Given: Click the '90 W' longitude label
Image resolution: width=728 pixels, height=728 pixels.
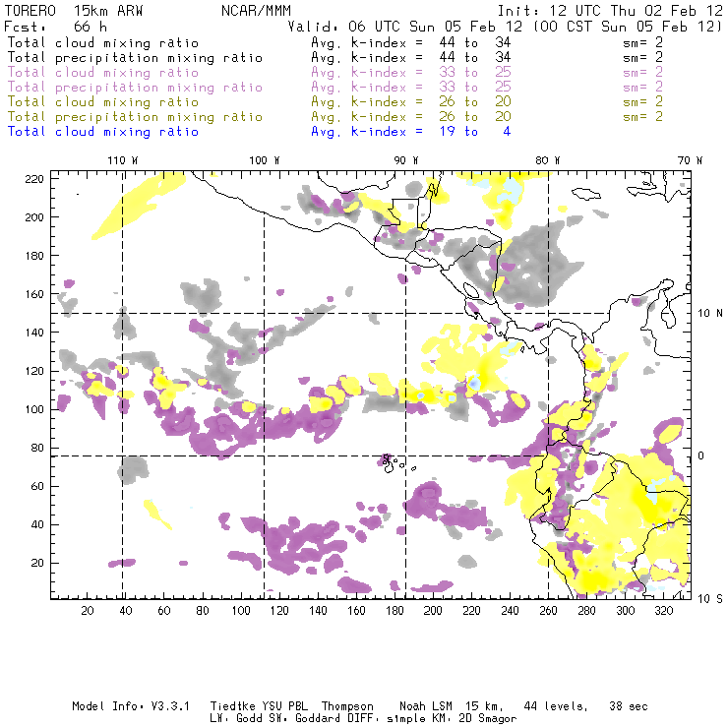Looking at the screenshot, I should point(406,160).
